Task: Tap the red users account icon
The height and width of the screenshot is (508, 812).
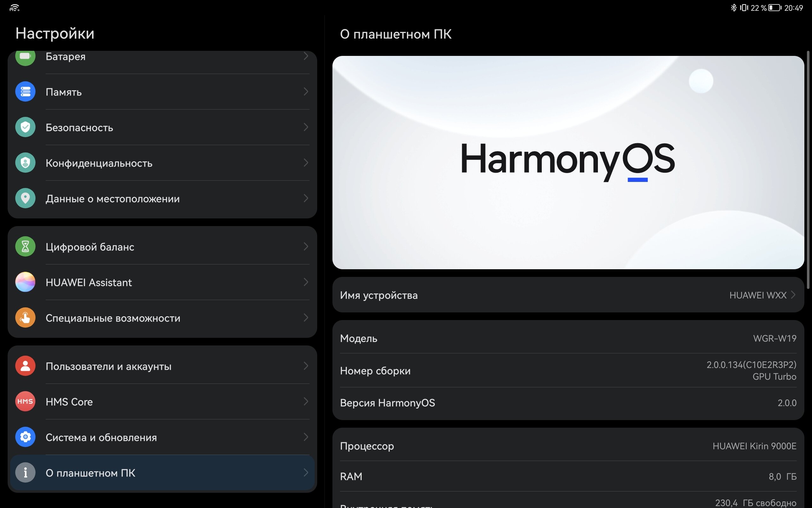Action: (25, 366)
